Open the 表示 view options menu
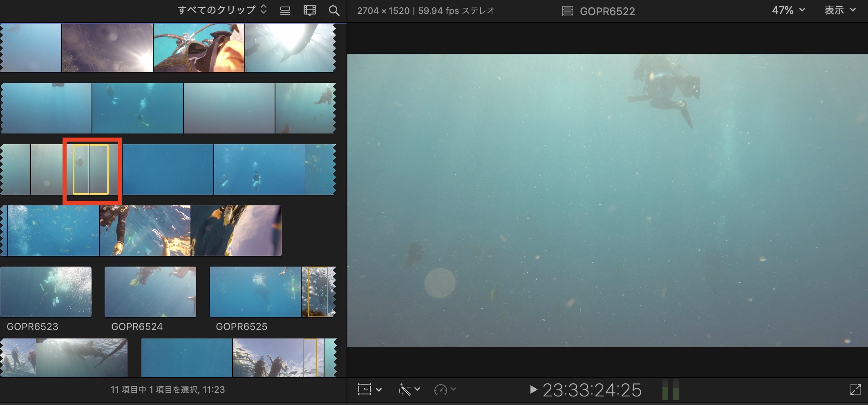868x405 pixels. point(840,10)
